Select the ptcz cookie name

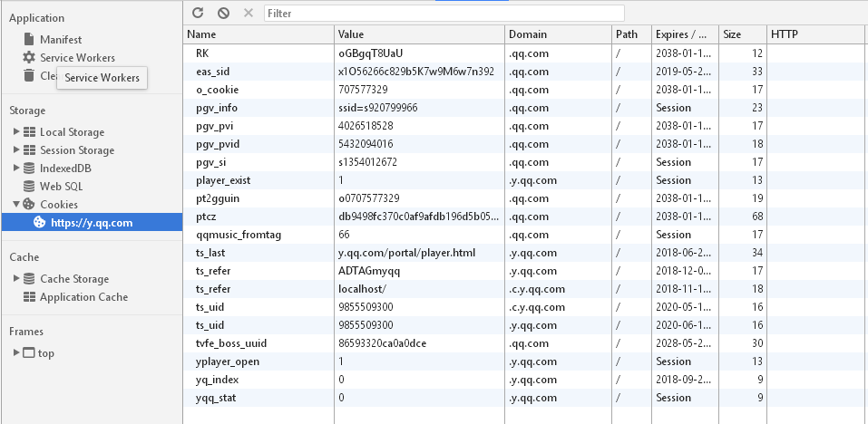point(206,217)
